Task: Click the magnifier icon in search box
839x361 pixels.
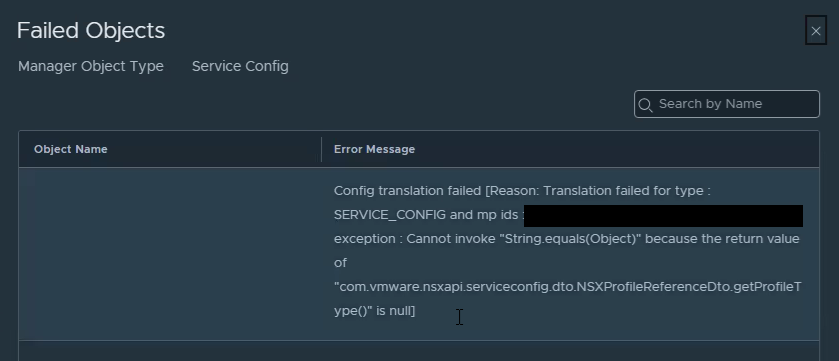Action: pos(645,105)
